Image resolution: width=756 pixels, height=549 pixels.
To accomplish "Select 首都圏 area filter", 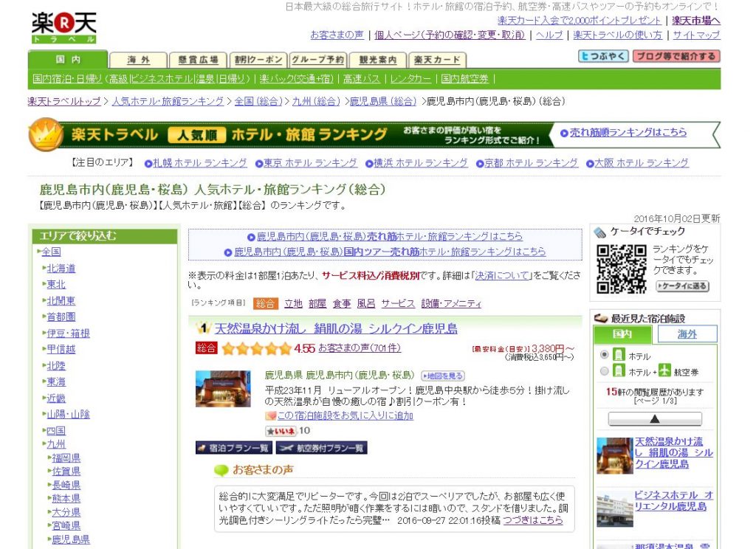I will [61, 317].
